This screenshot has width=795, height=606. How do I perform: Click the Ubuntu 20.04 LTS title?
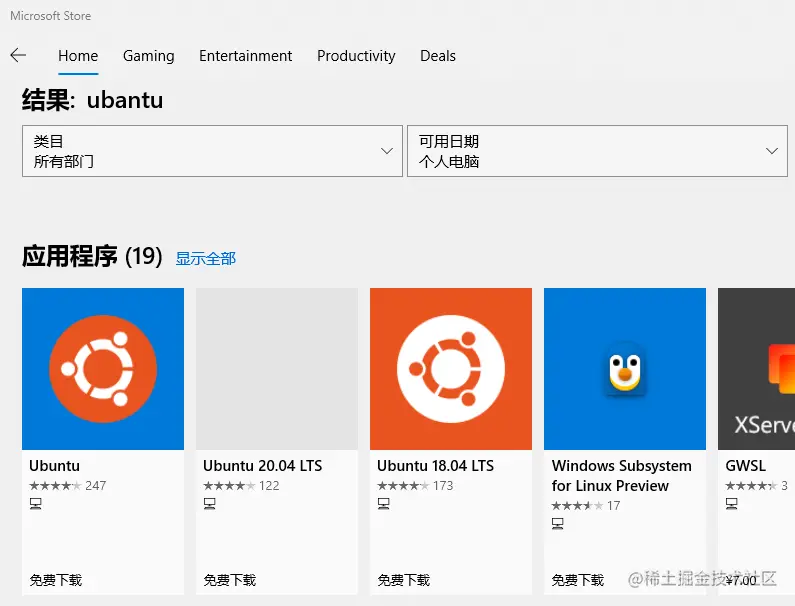click(x=263, y=466)
